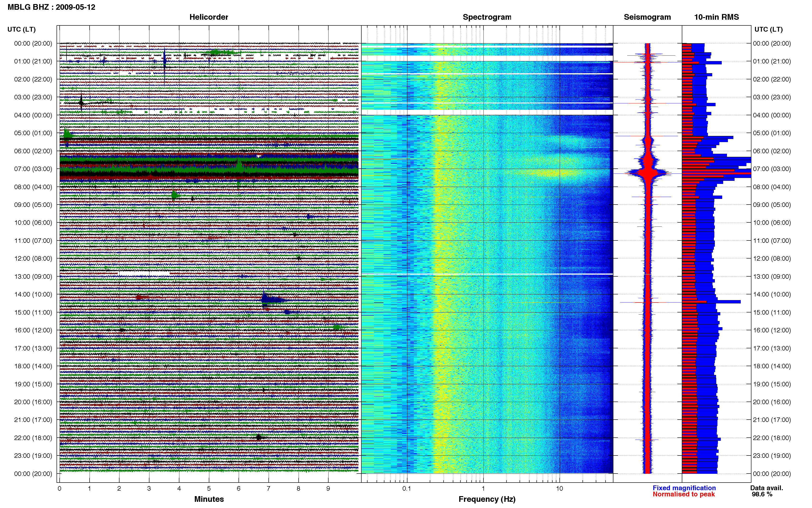Click left time label '01:00 (21:00)'
The image size is (812, 508).
pyautogui.click(x=33, y=61)
